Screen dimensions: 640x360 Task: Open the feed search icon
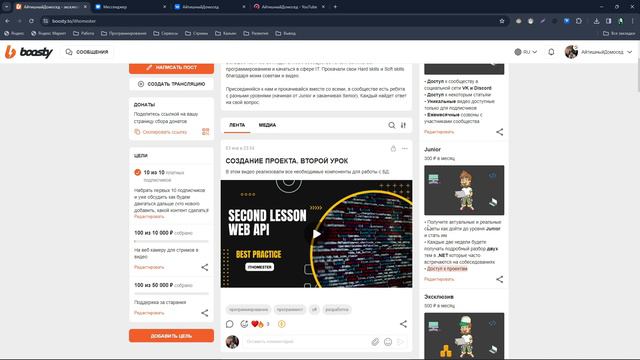point(391,125)
